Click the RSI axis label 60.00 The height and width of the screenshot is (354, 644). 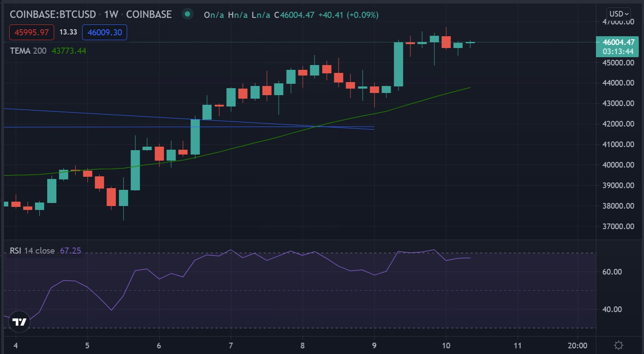(x=612, y=272)
